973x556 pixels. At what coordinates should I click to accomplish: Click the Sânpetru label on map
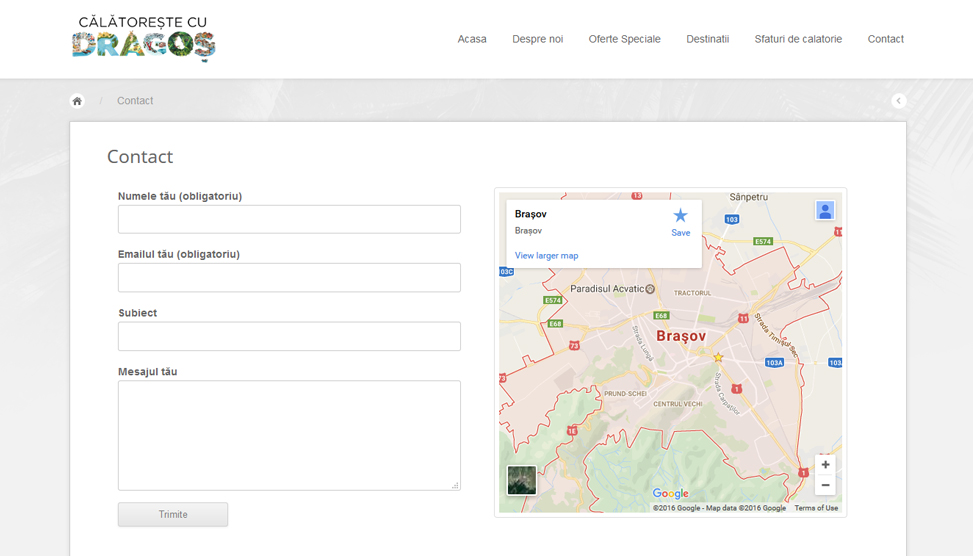[748, 197]
